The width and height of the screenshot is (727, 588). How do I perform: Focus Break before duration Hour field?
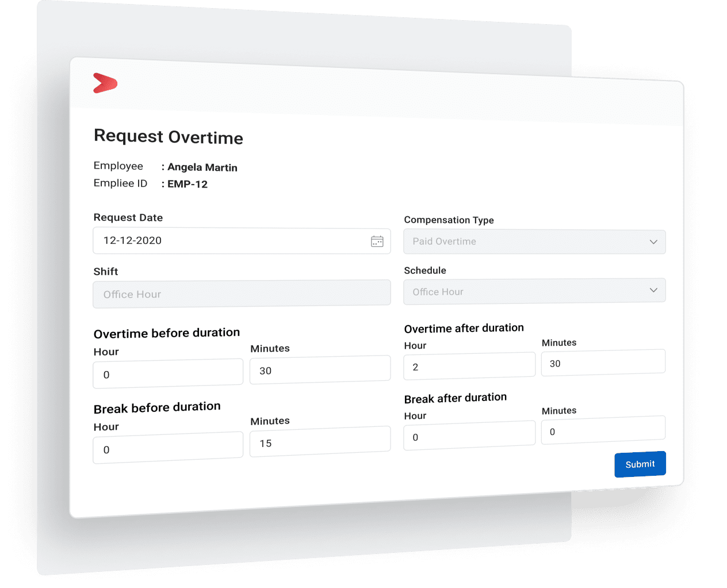[168, 448]
